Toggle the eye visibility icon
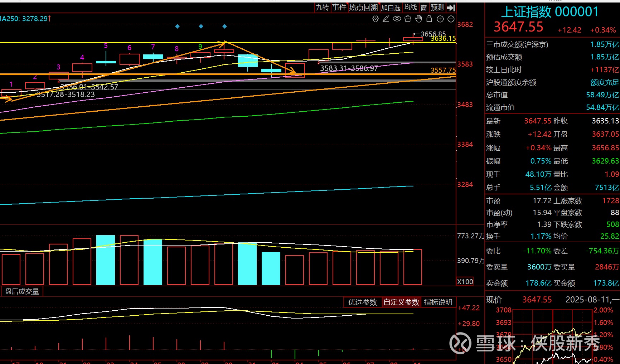The image size is (620, 364). (x=397, y=19)
